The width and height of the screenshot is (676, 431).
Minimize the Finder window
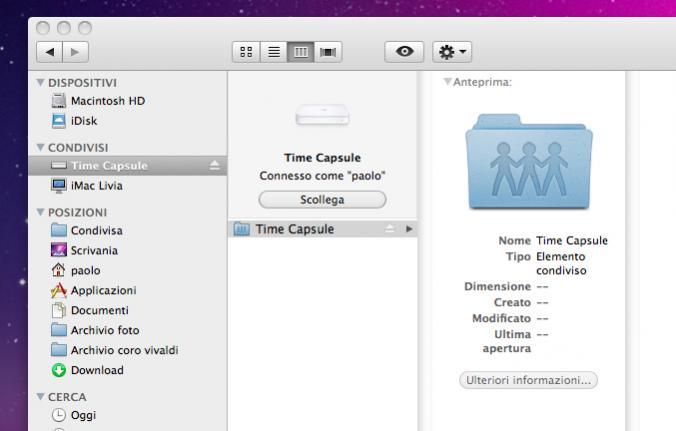64,28
